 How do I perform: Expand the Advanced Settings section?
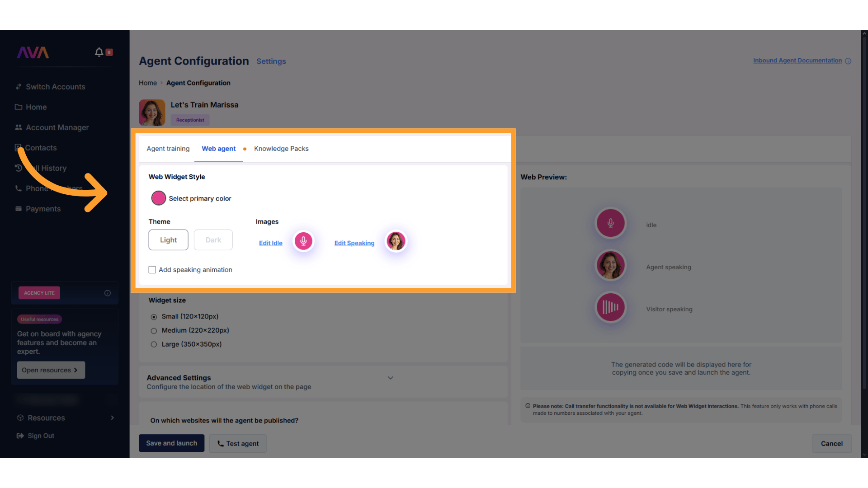tap(391, 378)
